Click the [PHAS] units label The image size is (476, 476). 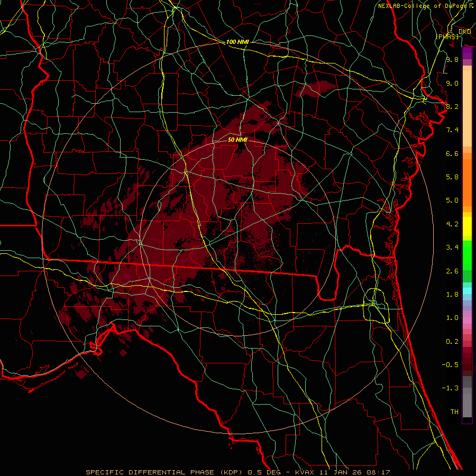(447, 36)
